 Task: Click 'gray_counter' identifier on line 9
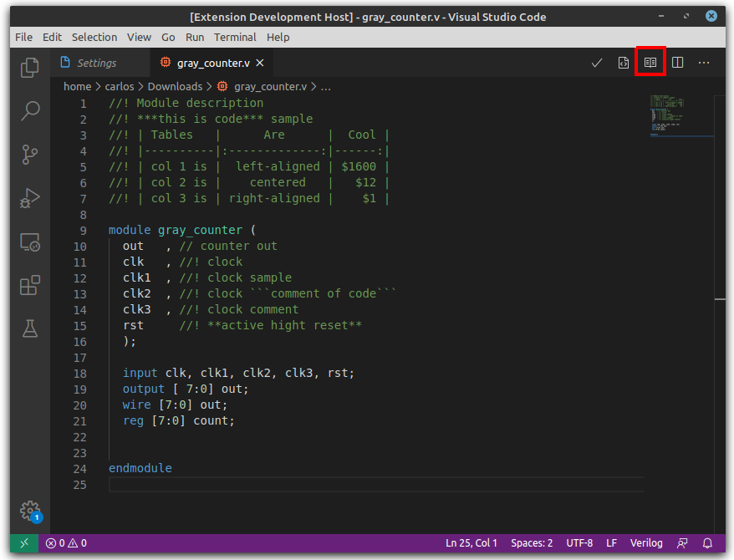[201, 230]
